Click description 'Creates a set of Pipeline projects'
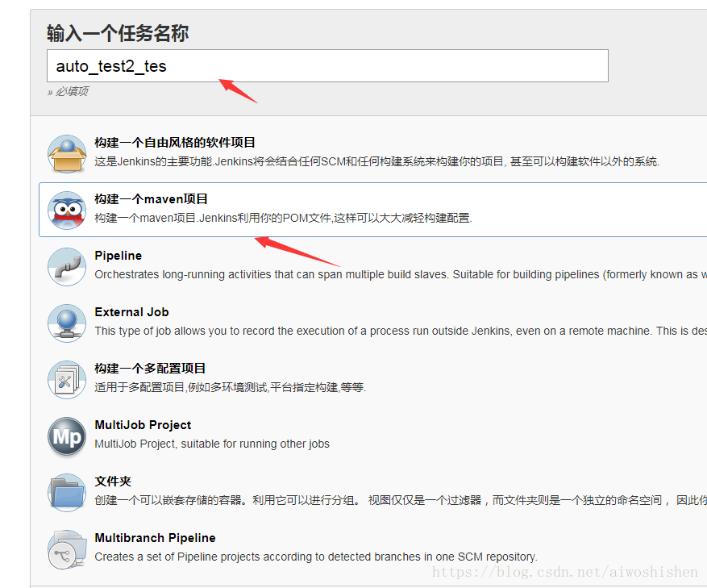707x588 pixels. 316,557
